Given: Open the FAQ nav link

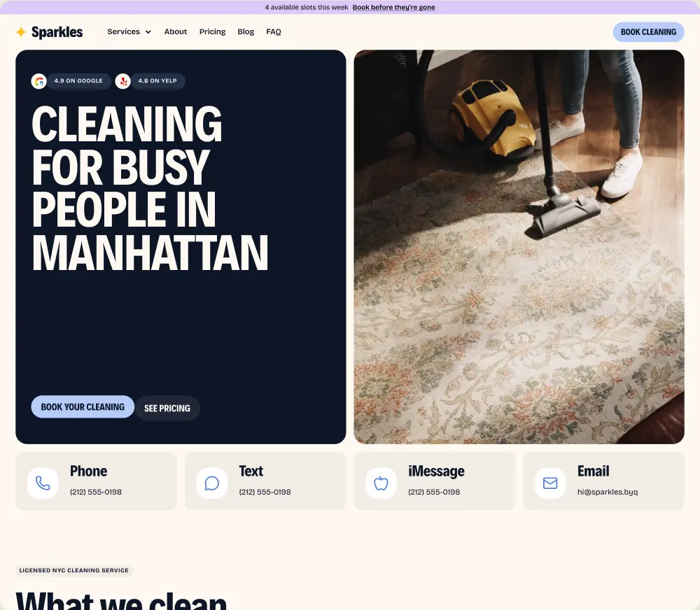Looking at the screenshot, I should pos(274,31).
